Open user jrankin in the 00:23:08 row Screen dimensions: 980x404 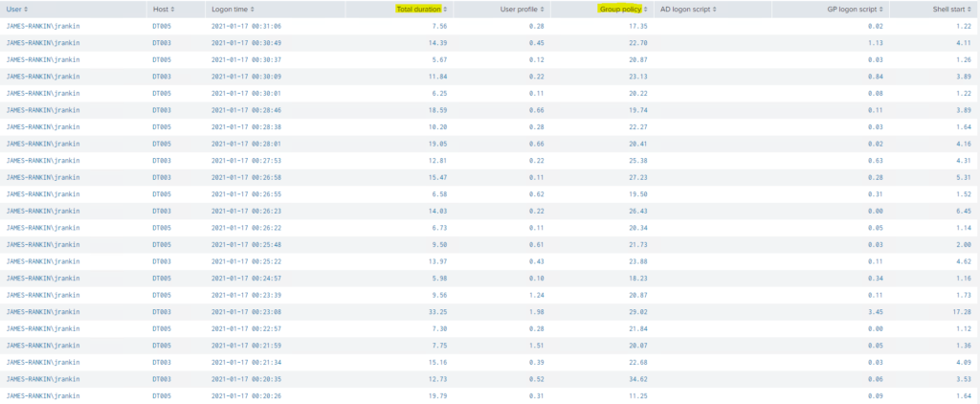43,311
